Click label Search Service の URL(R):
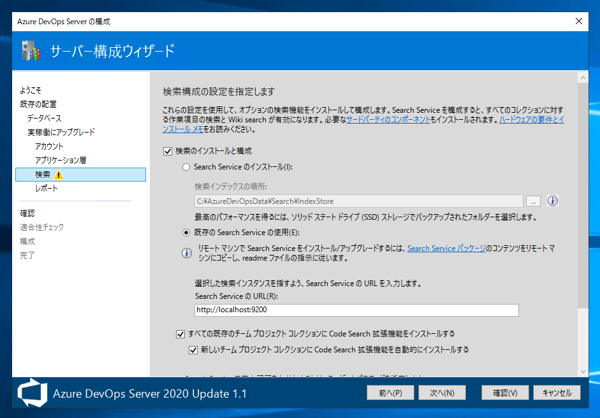The width and height of the screenshot is (600, 418). click(237, 296)
